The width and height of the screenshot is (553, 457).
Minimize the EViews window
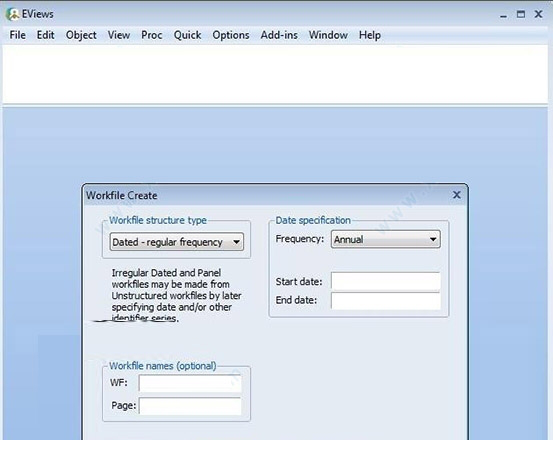point(503,15)
